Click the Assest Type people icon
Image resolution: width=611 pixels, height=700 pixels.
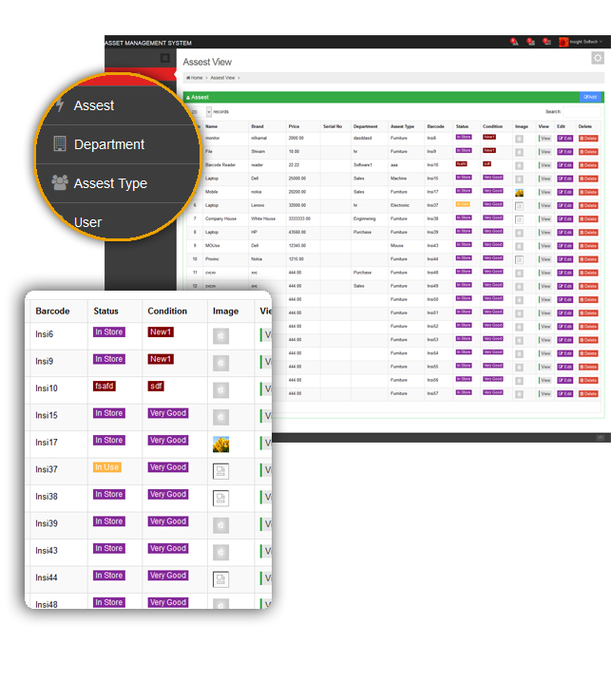(60, 182)
